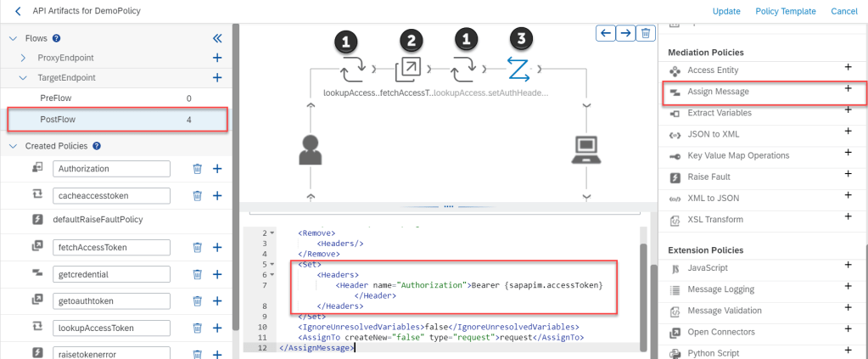Add the Assign Message policy with plus
Screen dimensions: 868x359
[x=847, y=89]
